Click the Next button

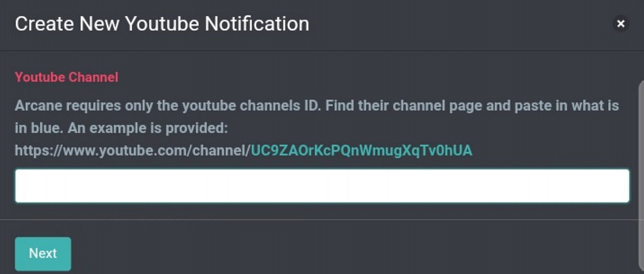click(x=43, y=253)
